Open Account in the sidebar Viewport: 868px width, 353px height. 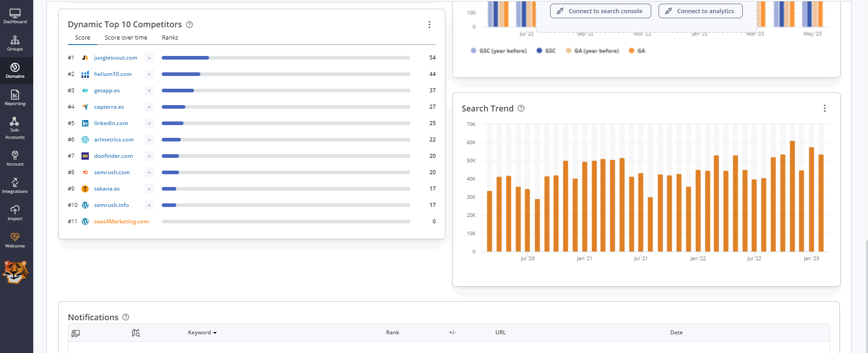point(15,158)
